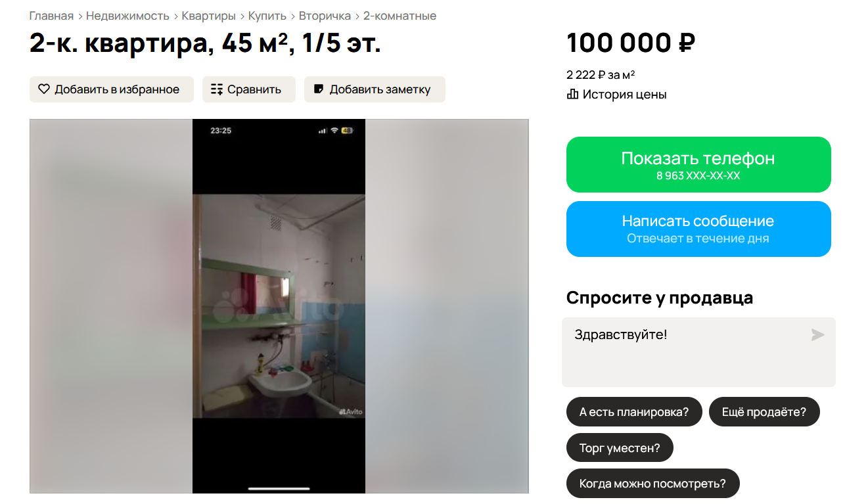Select the Купить breadcrumb
845x504 pixels.
[x=267, y=16]
